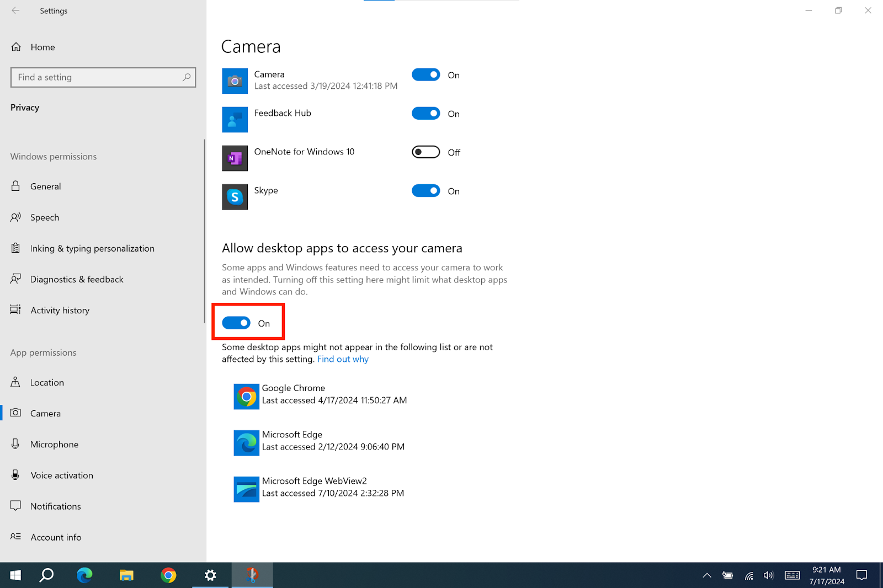
Task: Disable Skype camera access toggle
Action: 426,190
